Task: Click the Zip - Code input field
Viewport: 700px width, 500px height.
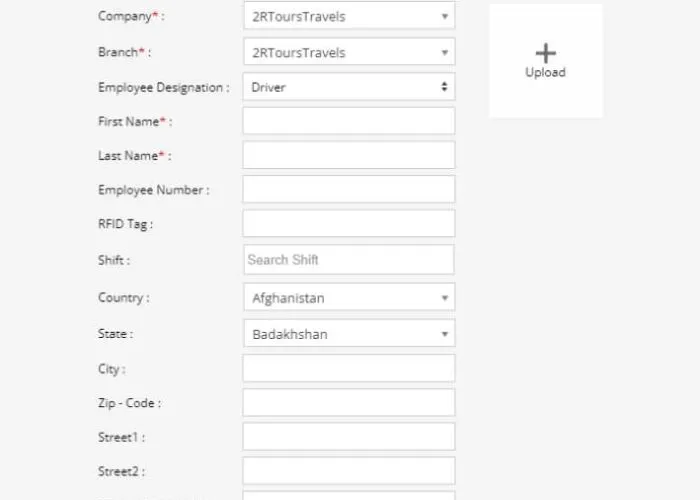Action: pos(348,402)
